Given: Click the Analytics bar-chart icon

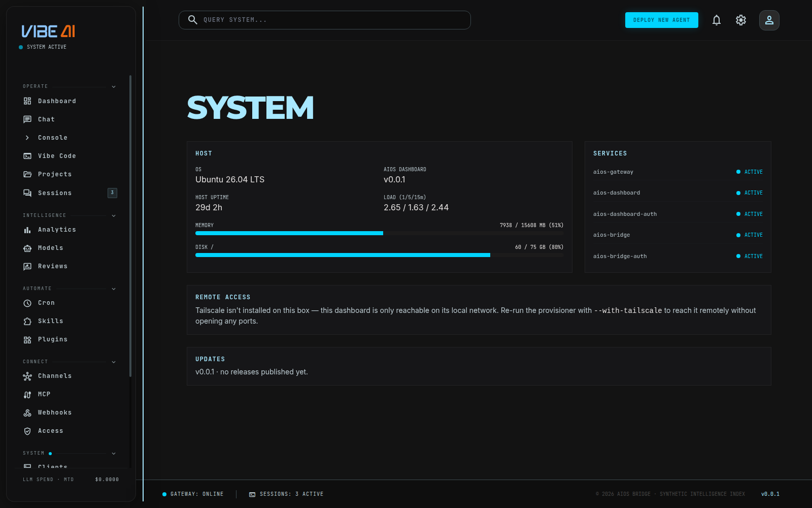Looking at the screenshot, I should 27,230.
